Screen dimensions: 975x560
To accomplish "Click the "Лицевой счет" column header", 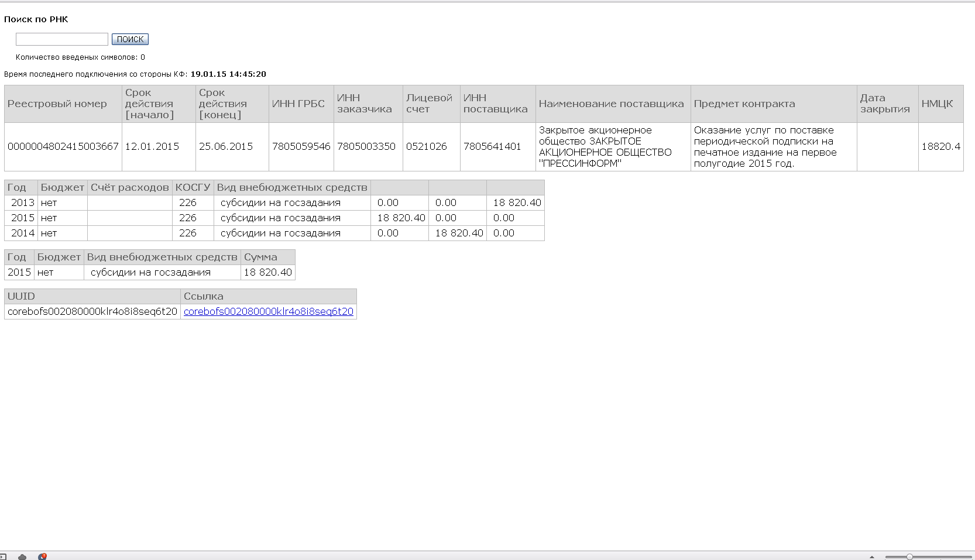I will tap(431, 104).
